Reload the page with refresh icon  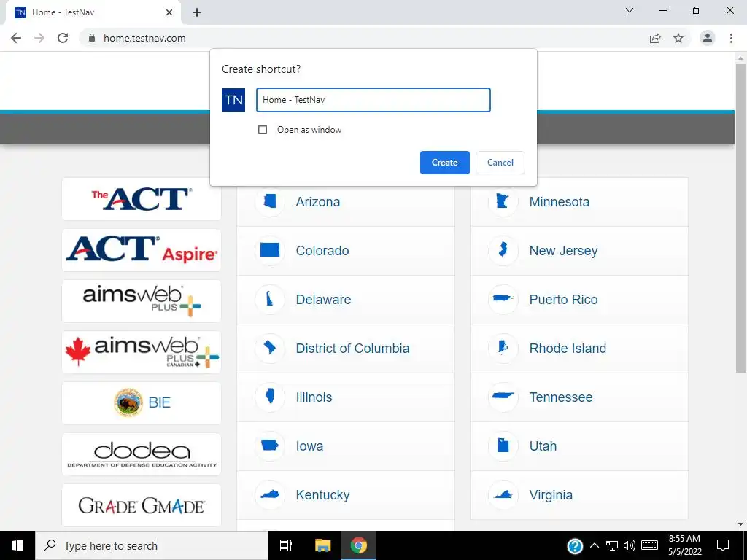63,38
